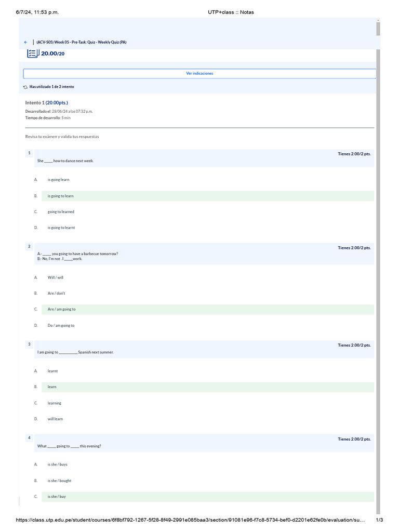This screenshot has width=399, height=532.
Task: Click the back arrow icon
Action: [x=25, y=42]
